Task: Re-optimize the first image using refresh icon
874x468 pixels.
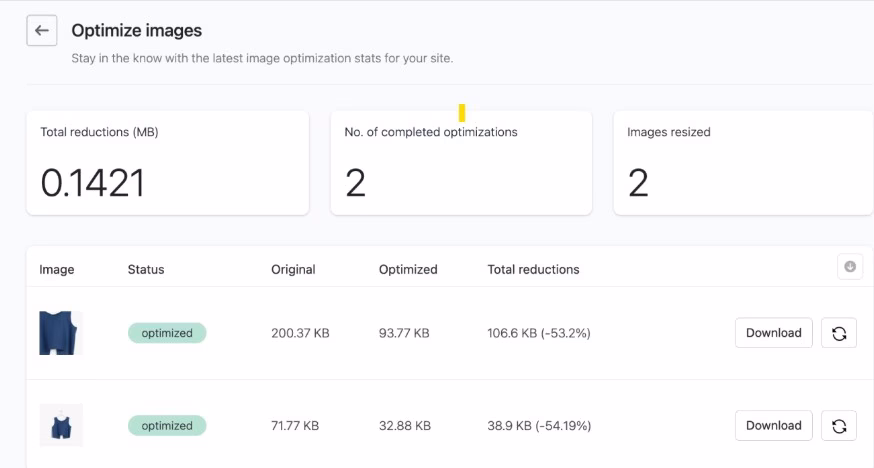Action: (x=838, y=333)
